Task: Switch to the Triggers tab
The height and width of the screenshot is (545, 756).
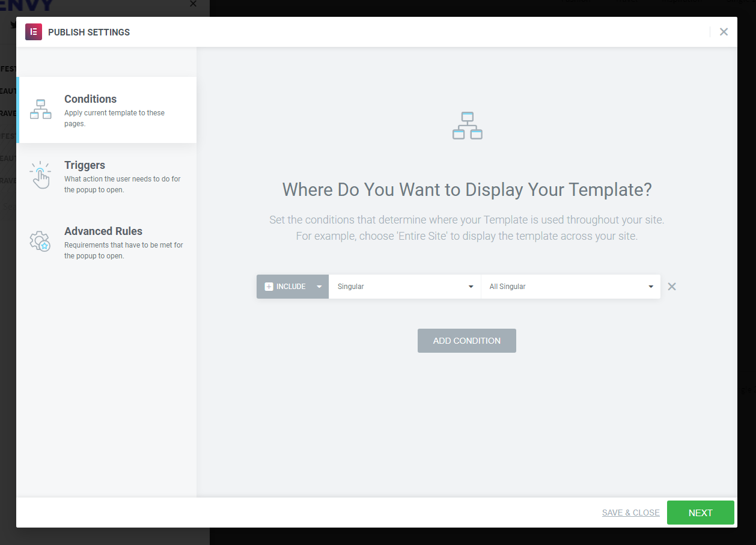Action: [x=85, y=165]
